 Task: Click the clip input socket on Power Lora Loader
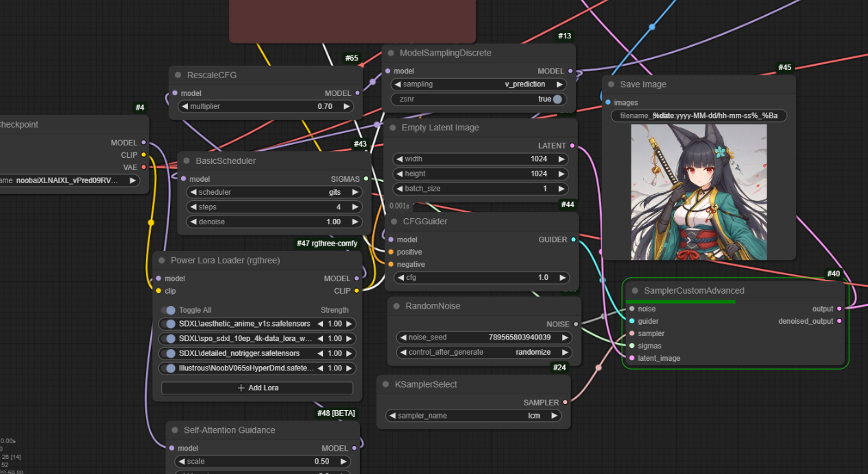point(158,291)
